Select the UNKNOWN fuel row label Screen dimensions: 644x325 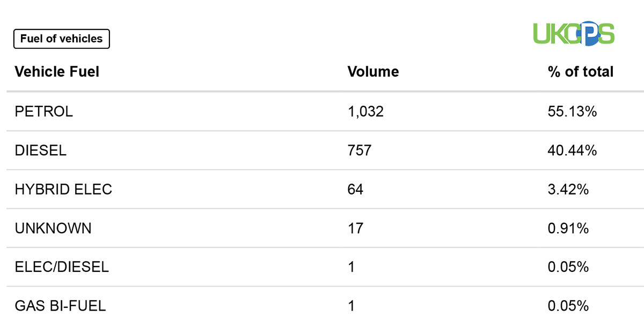click(53, 228)
